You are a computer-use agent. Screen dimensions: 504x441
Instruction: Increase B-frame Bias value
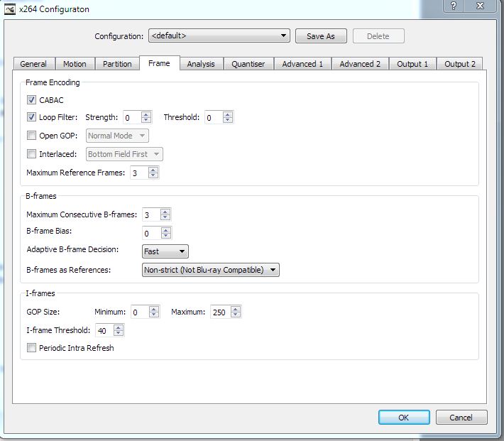pyautogui.click(x=166, y=230)
